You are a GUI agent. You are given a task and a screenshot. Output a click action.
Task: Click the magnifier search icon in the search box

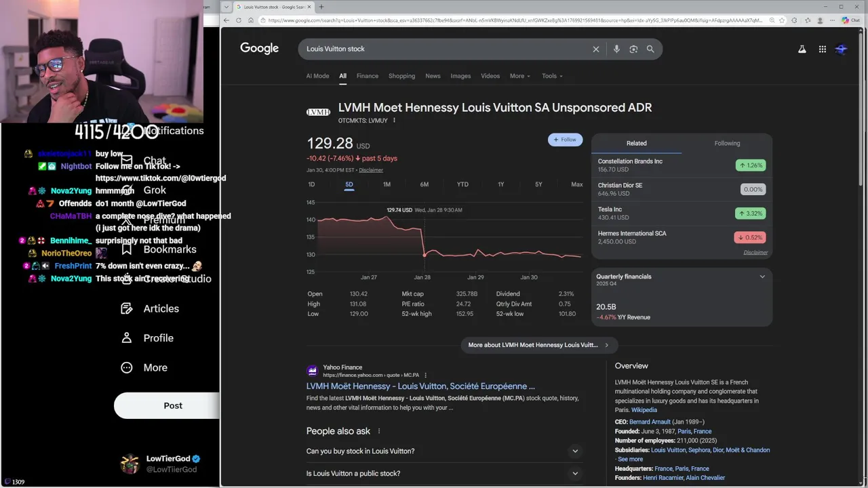(x=650, y=49)
